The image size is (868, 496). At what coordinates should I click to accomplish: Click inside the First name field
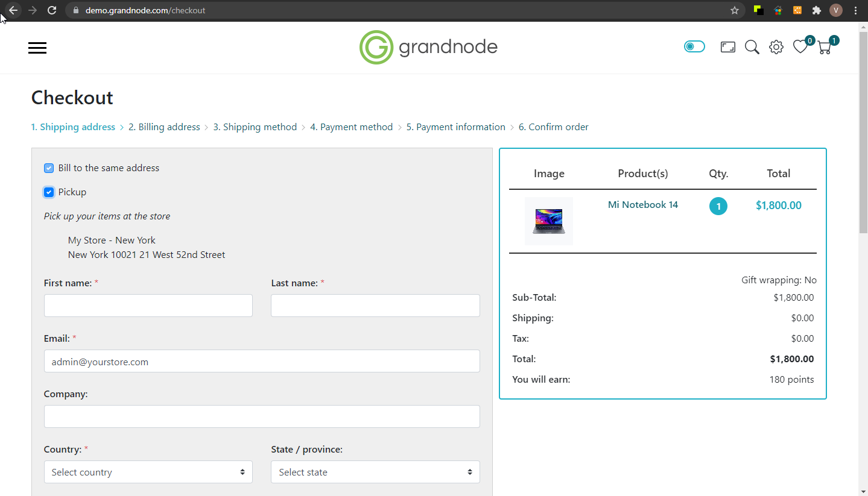point(148,306)
